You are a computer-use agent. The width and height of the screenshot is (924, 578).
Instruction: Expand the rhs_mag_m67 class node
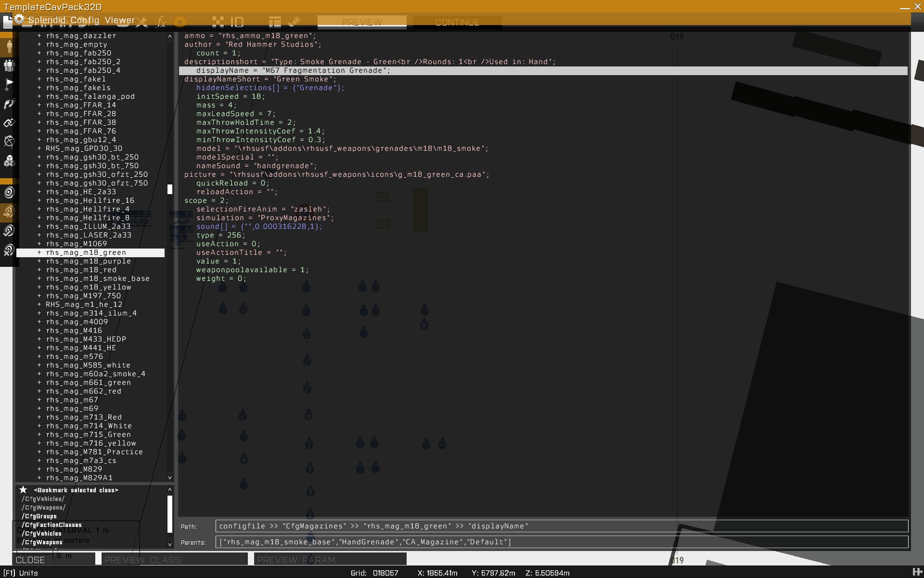pos(39,400)
